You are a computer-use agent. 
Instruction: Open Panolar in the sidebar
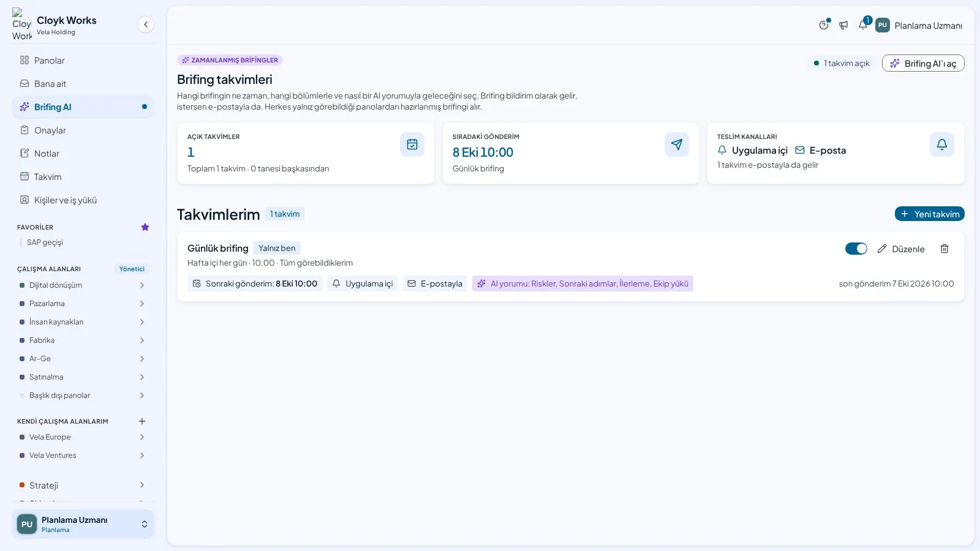(83, 61)
